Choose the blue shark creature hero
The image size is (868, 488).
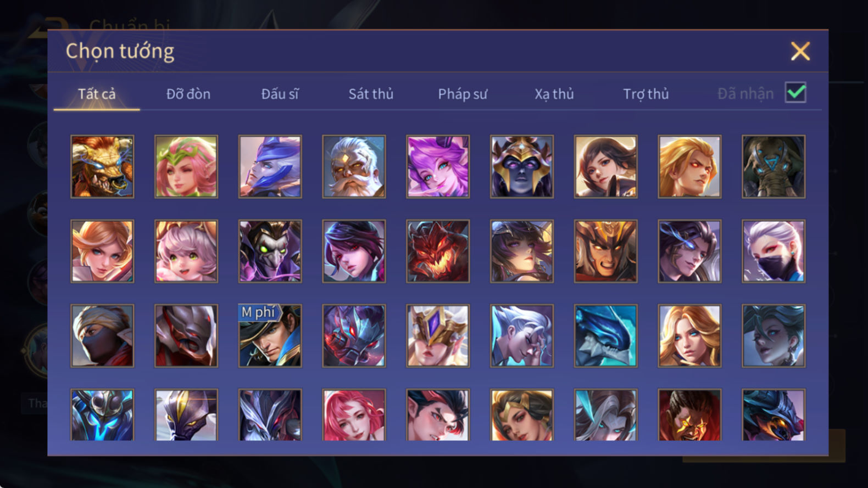coord(605,336)
